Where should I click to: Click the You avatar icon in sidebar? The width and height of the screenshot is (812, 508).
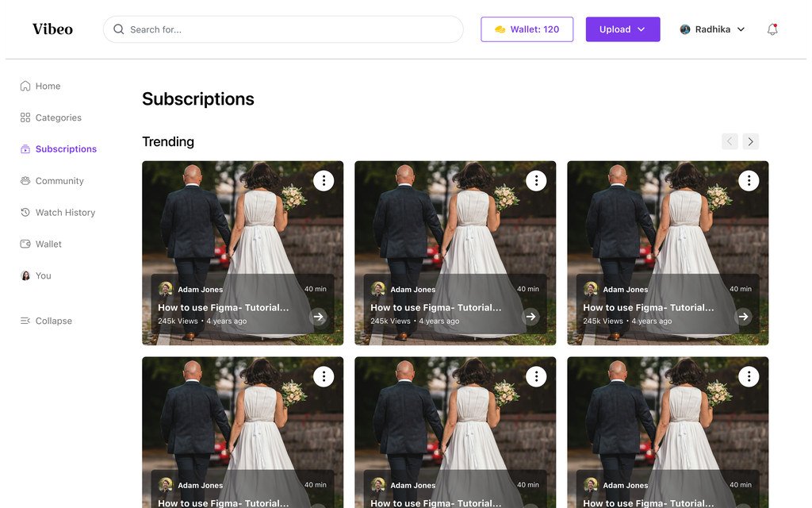point(25,275)
